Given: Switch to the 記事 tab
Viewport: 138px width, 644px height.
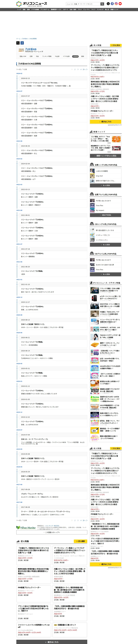Looking at the screenshot, I should (31, 56).
